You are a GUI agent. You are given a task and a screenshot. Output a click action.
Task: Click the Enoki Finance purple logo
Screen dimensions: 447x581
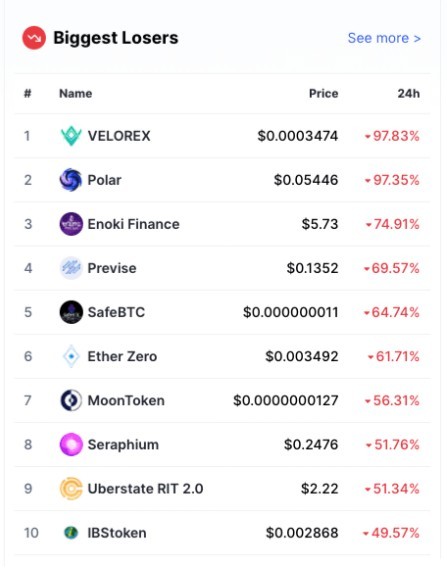(71, 224)
